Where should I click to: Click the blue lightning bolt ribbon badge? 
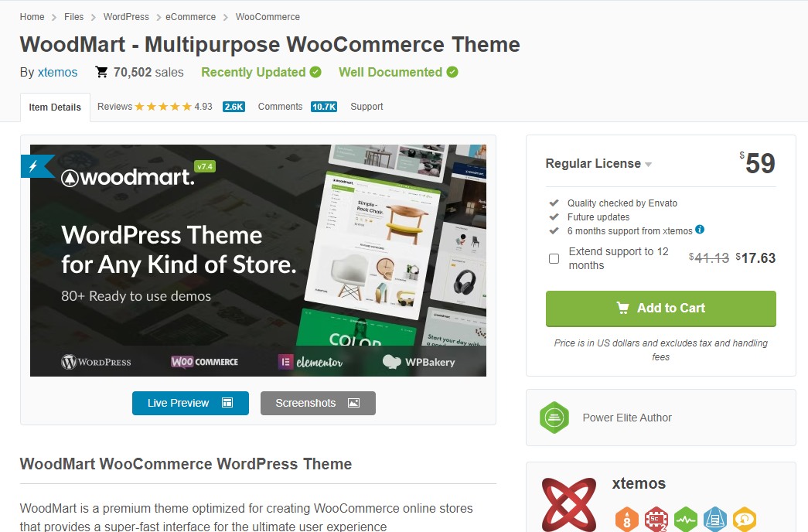[x=36, y=166]
